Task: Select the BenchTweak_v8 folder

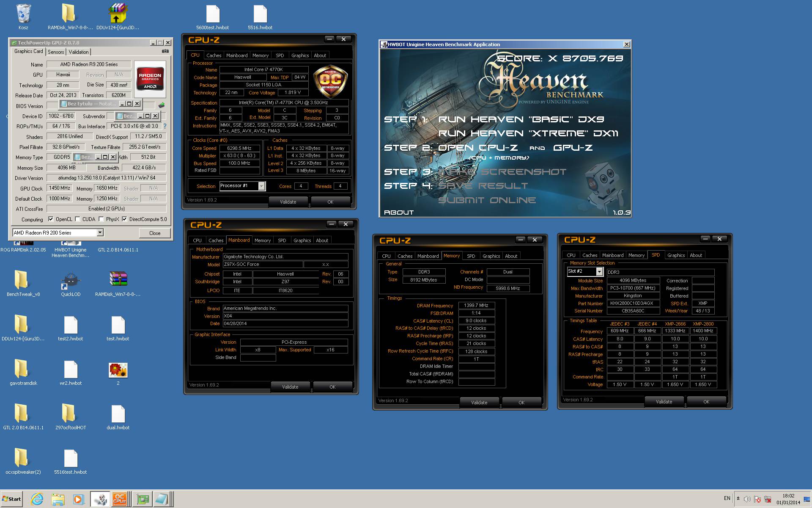Action: pos(21,279)
